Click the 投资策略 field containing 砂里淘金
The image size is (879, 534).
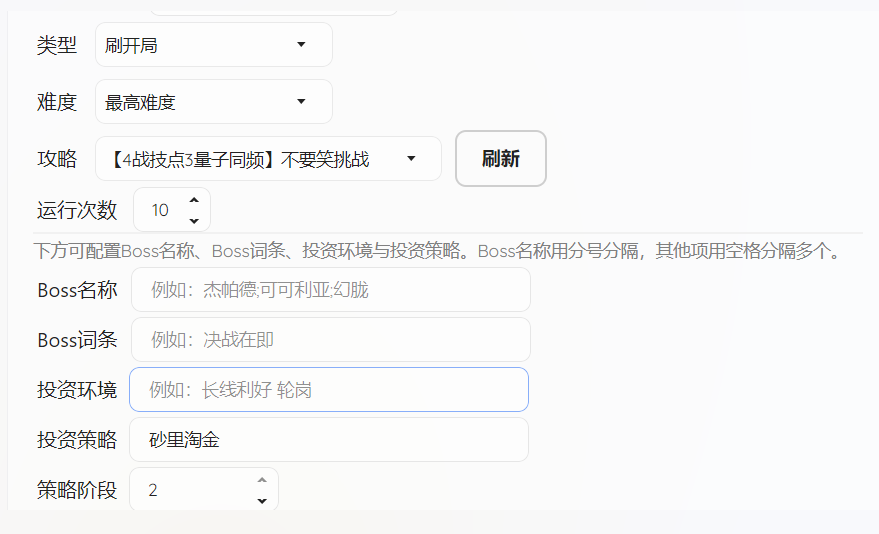tap(328, 440)
